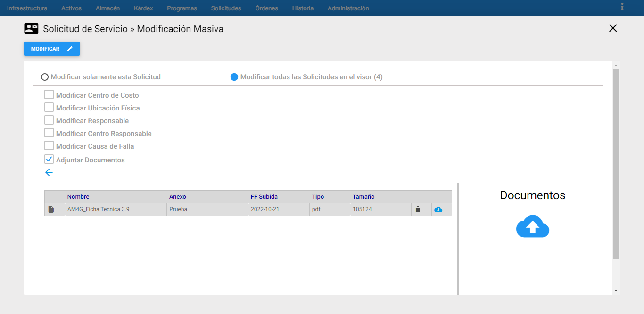The image size is (644, 314).
Task: Check Modificar Ubicación Física
Action: [49, 108]
